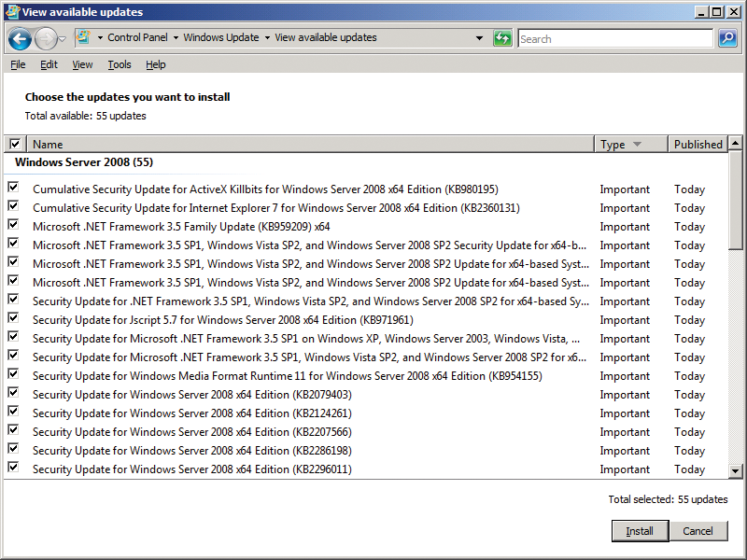Open the File menu
Viewport: 747px width, 560px height.
[x=18, y=64]
